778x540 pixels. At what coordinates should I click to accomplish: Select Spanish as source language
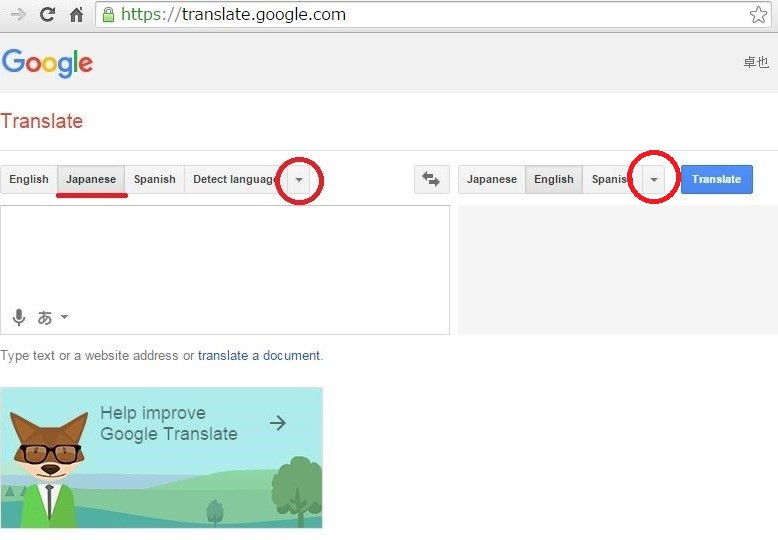(x=155, y=179)
